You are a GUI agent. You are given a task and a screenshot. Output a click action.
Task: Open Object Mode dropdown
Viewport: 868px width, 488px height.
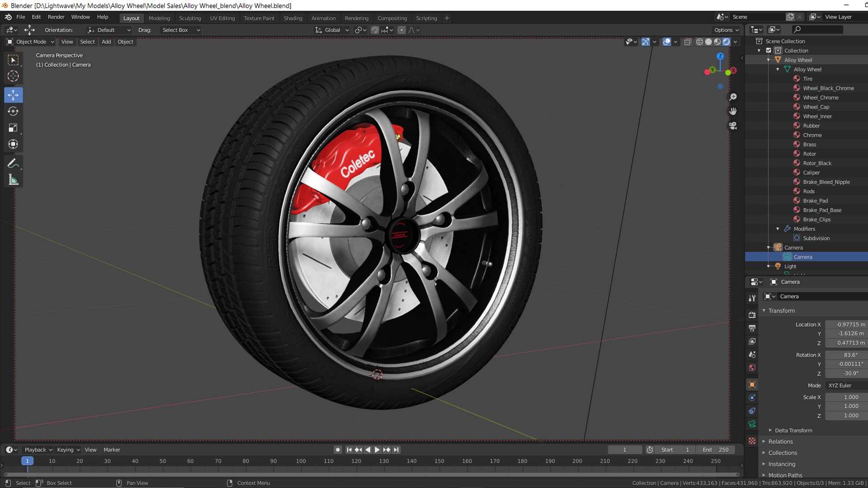coord(30,42)
